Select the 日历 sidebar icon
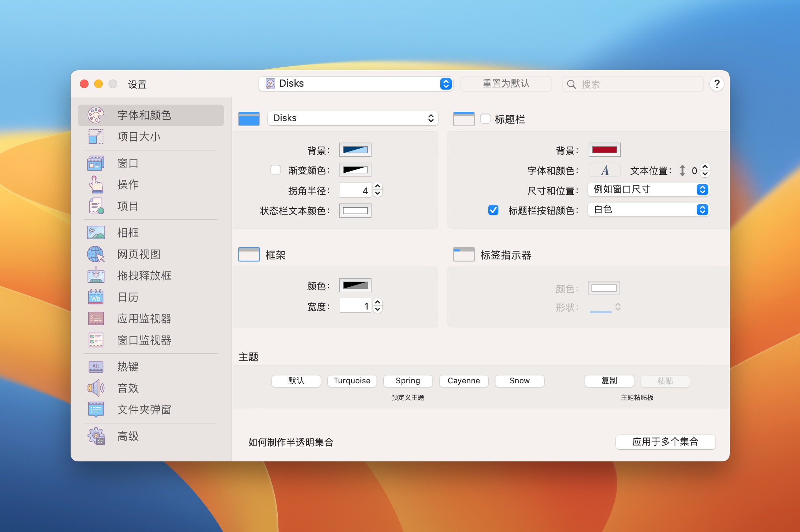 coord(128,297)
